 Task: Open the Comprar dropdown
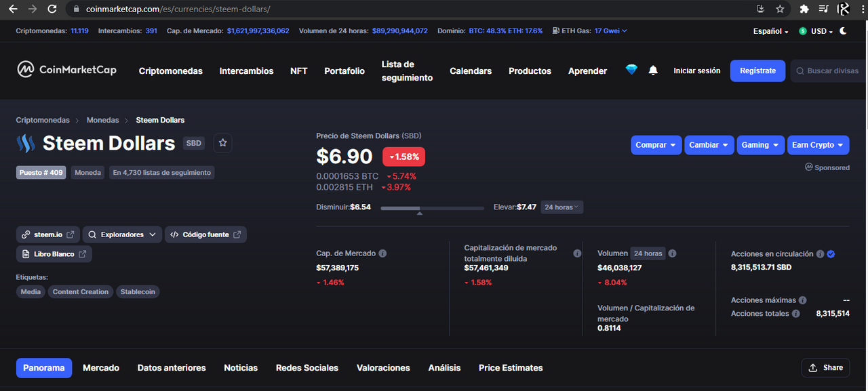(x=656, y=145)
